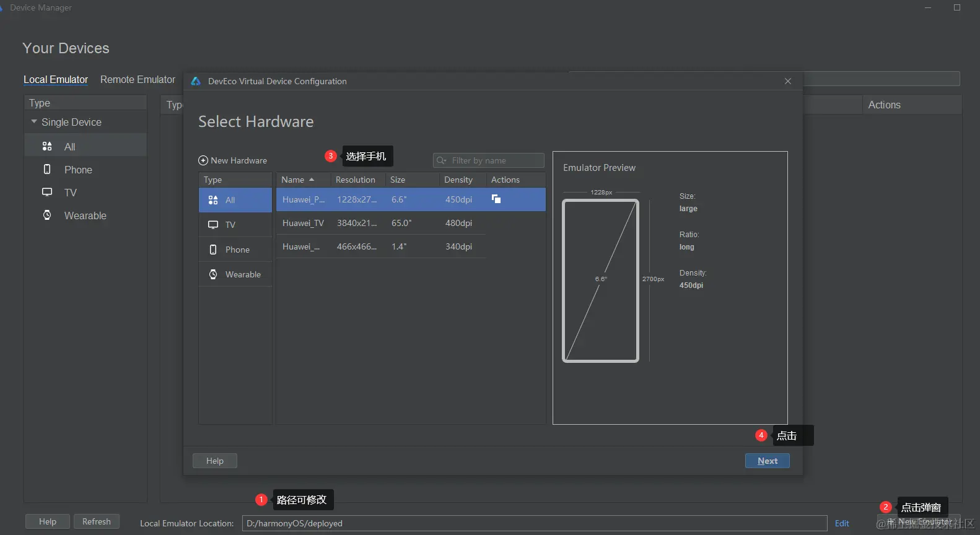Screen dimensions: 980x535
Task: Switch to Local Emulator tab
Action: click(x=56, y=79)
